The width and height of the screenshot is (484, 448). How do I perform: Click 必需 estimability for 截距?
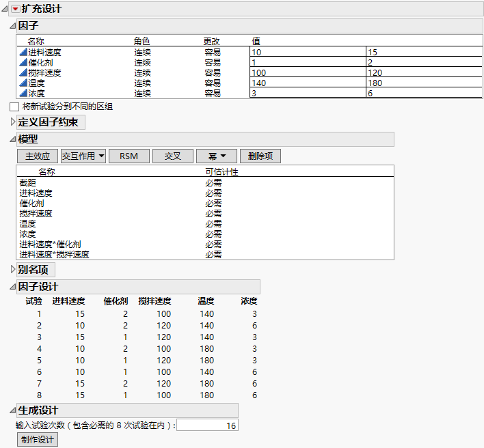pyautogui.click(x=213, y=183)
